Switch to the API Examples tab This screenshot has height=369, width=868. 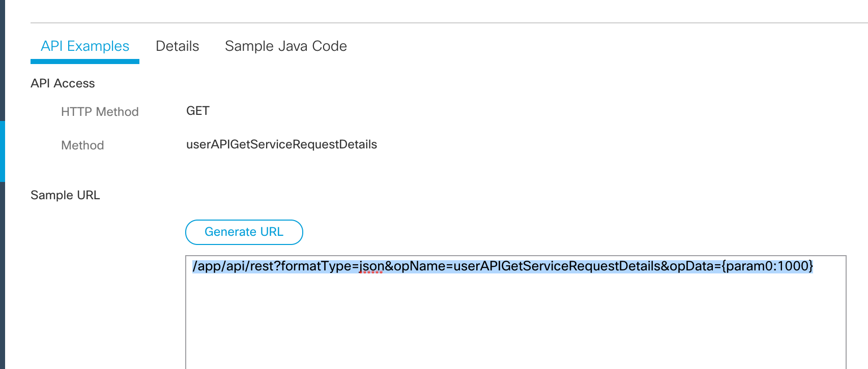[85, 46]
